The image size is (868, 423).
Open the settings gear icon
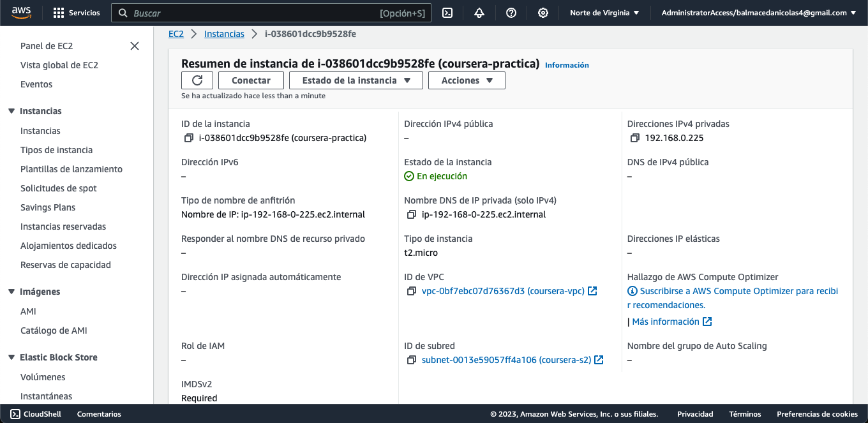[x=543, y=13]
